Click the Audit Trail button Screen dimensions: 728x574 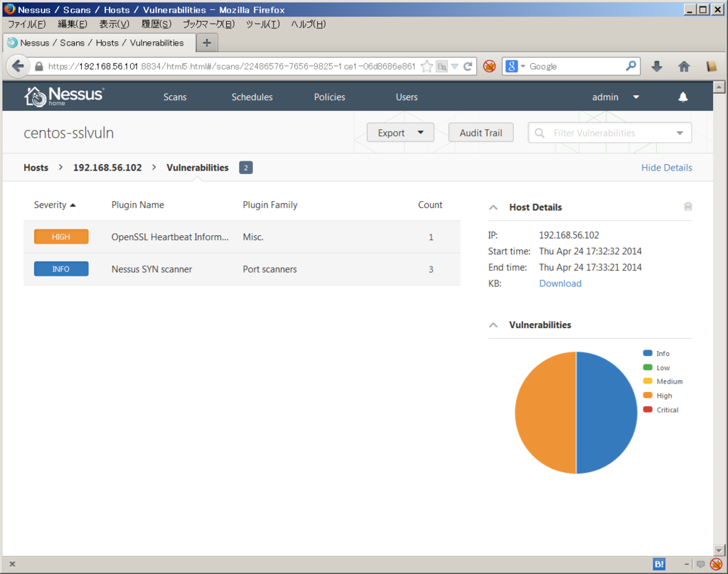tap(481, 133)
